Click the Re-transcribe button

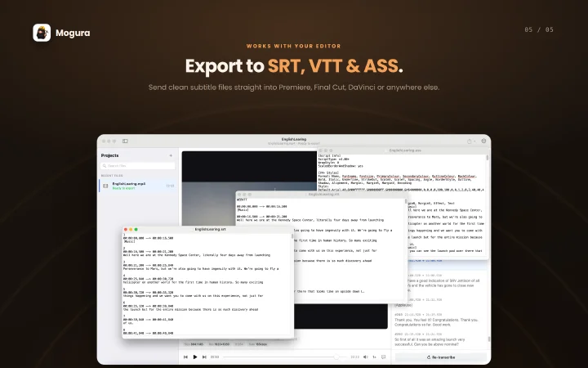pyautogui.click(x=441, y=357)
